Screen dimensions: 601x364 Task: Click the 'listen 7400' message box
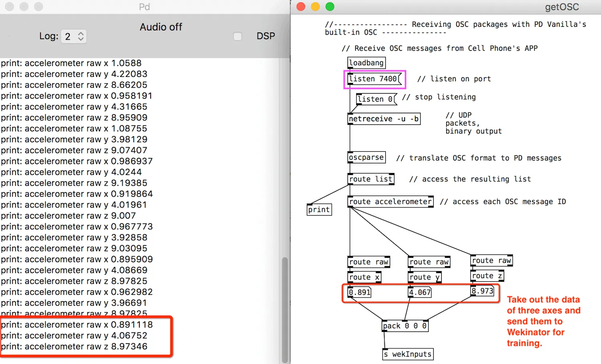[x=374, y=79]
